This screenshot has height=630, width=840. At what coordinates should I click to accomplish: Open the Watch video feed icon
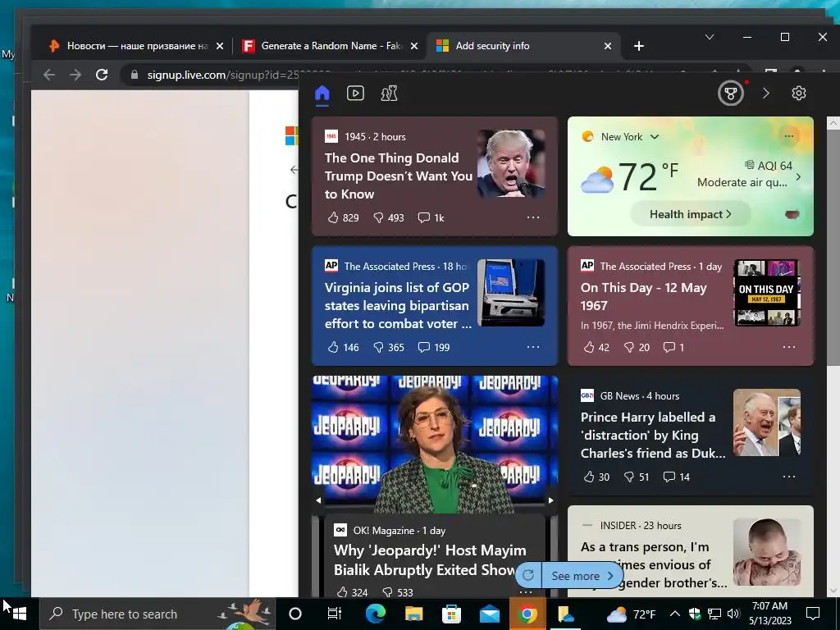(355, 94)
